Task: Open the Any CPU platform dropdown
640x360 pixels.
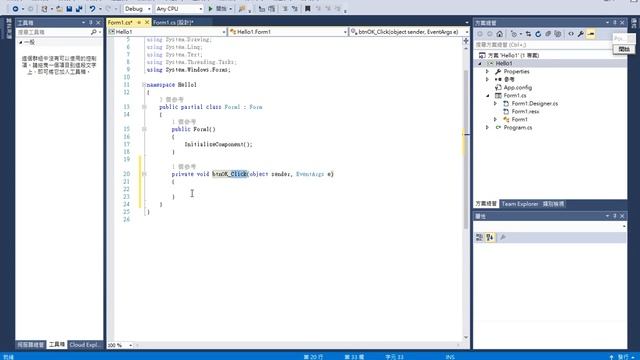Action: [x=179, y=9]
